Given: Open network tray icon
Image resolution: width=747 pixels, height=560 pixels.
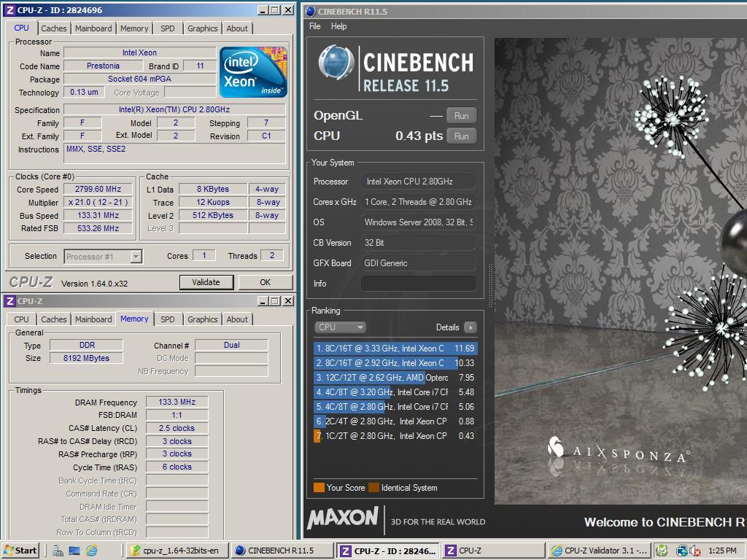Looking at the screenshot, I should click(682, 551).
